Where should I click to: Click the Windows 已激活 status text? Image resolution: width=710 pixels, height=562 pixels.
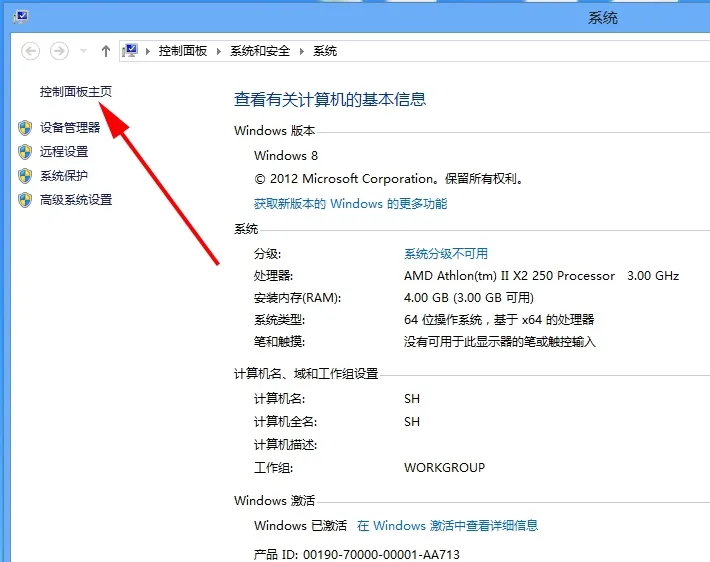click(301, 525)
